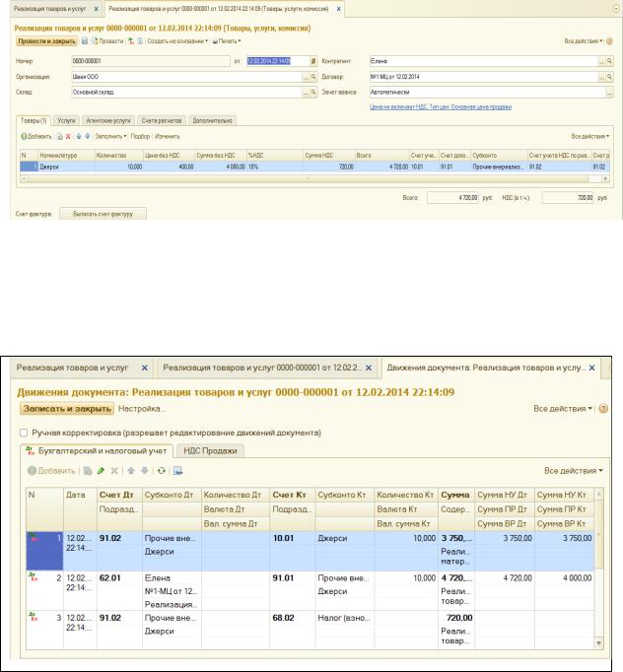Click the vertical scrollbar down arrow in movements table
Screen dimensions: 623x672
tap(598, 643)
